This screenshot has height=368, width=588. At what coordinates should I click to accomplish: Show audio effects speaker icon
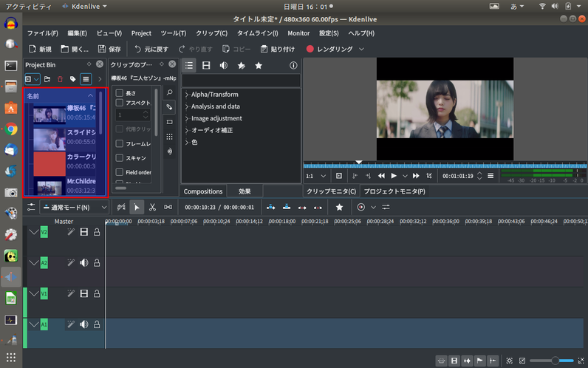coord(224,66)
